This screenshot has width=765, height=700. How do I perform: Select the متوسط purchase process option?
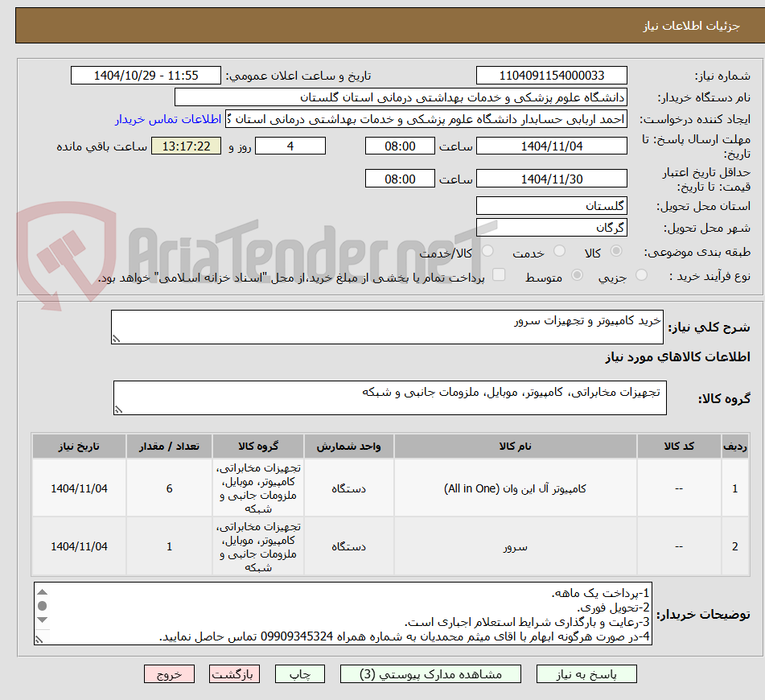click(577, 274)
